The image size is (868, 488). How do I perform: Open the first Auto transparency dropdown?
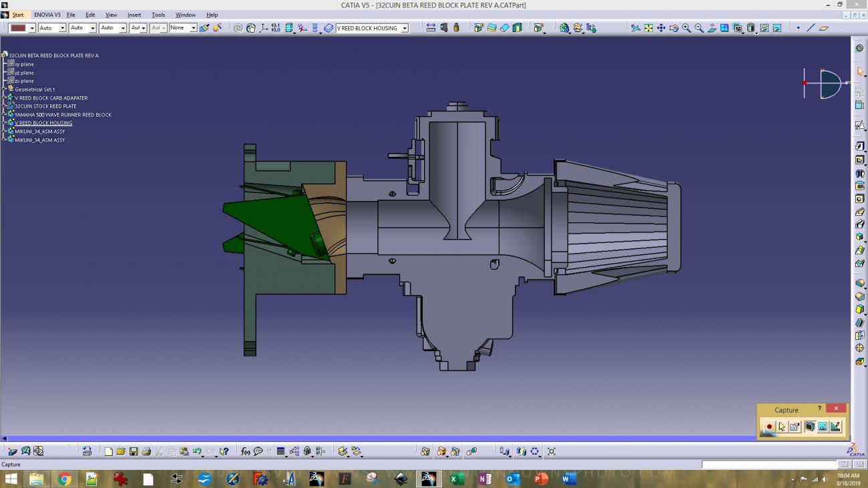point(52,28)
